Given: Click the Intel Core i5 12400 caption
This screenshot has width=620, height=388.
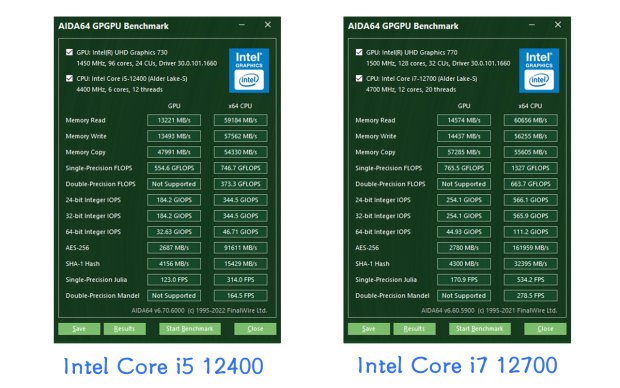Looking at the screenshot, I should click(x=163, y=366).
